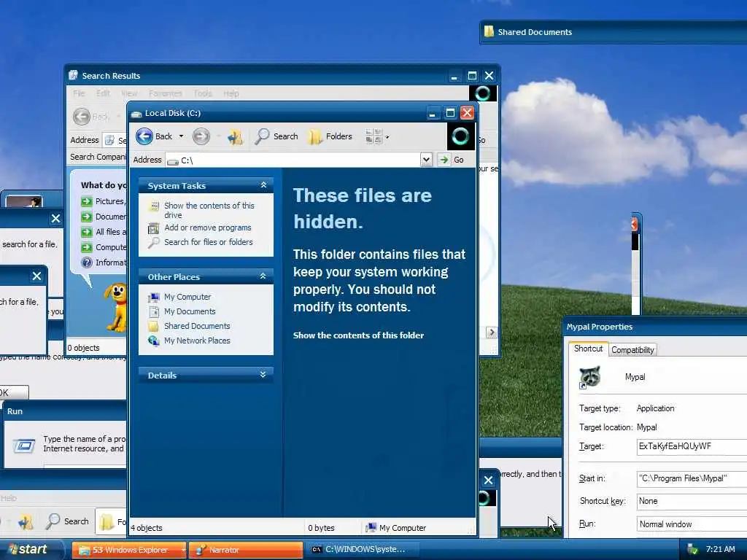Click the Go button next to address bar
This screenshot has width=747, height=560.
pyautogui.click(x=451, y=160)
